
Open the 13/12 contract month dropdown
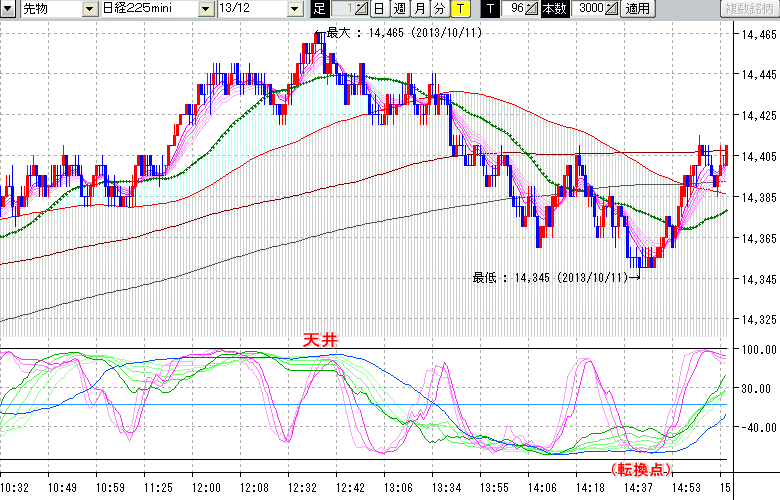[294, 9]
